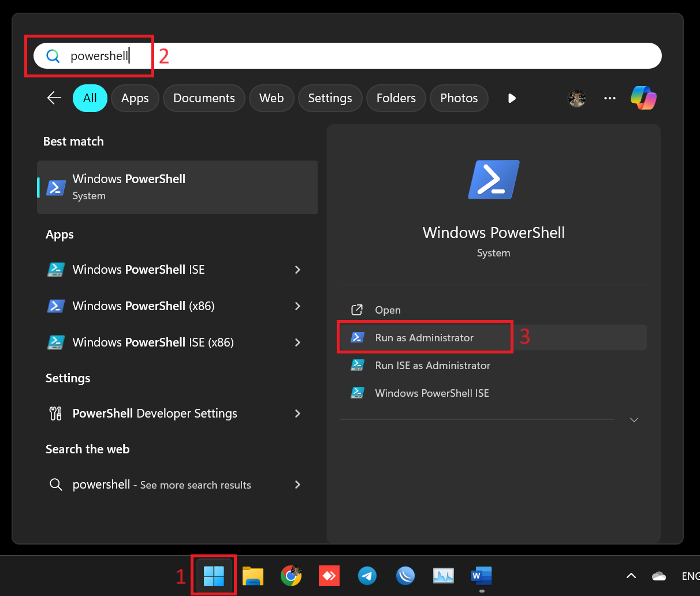700x596 pixels.
Task: Launch Google Chrome from the taskbar
Action: [x=291, y=576]
